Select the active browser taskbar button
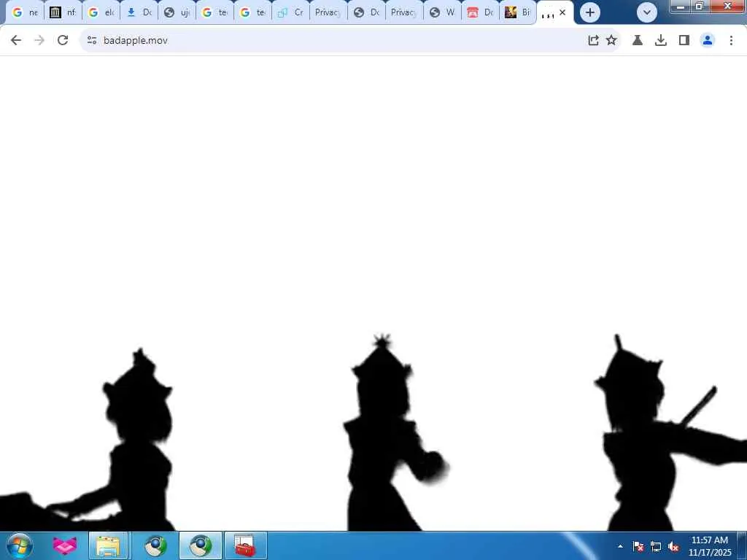The image size is (747, 560). point(201,545)
